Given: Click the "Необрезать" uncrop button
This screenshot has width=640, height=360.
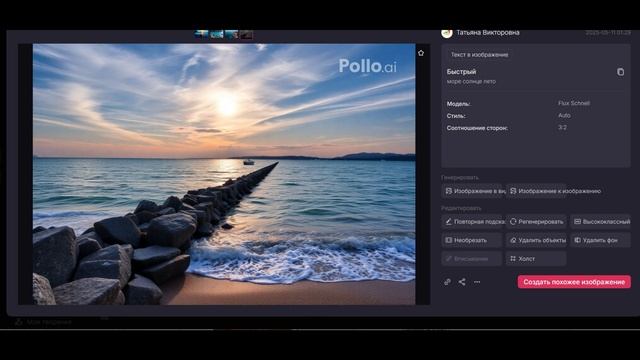Looking at the screenshot, I should click(472, 240).
